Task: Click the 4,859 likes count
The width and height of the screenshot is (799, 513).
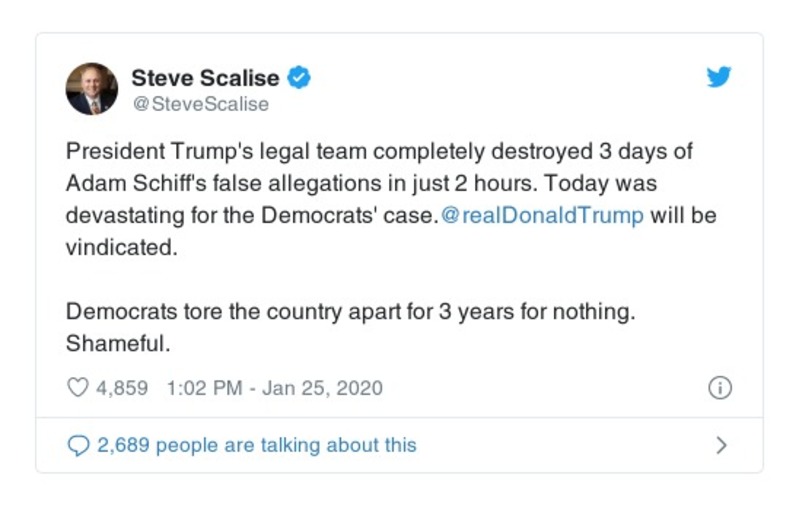Action: [x=122, y=388]
